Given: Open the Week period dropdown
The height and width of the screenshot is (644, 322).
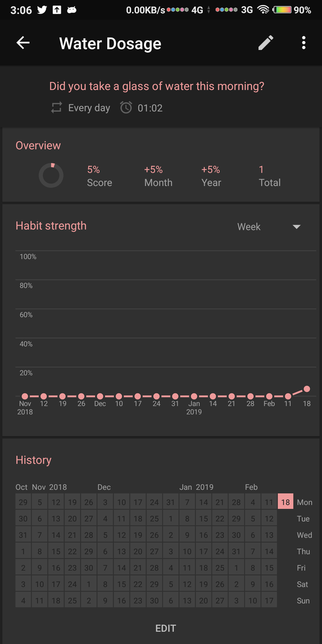Looking at the screenshot, I should (269, 226).
